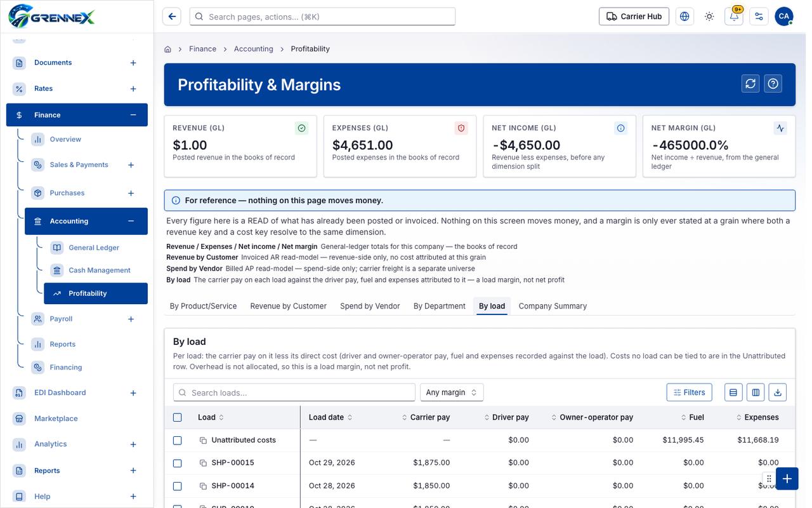This screenshot has height=508, width=812.
Task: Open notifications bell icon
Action: [x=734, y=17]
